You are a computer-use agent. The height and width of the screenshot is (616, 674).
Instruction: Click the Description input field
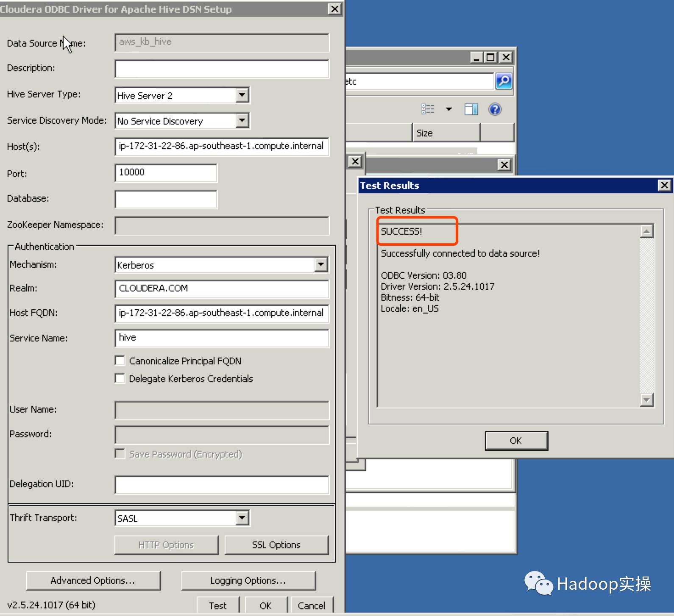(x=222, y=69)
